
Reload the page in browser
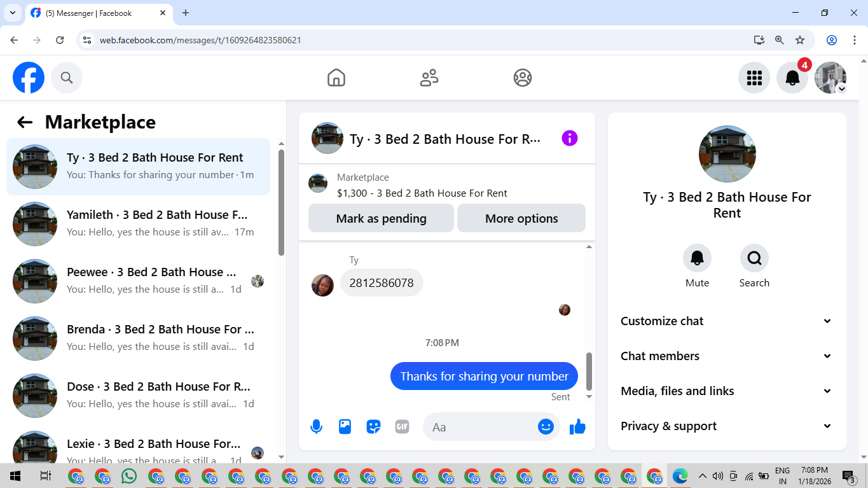(x=60, y=40)
